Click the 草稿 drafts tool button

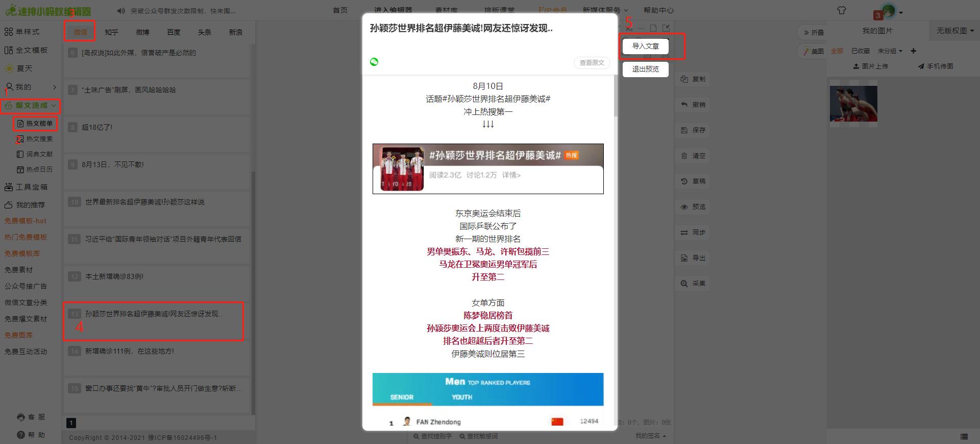click(x=693, y=181)
